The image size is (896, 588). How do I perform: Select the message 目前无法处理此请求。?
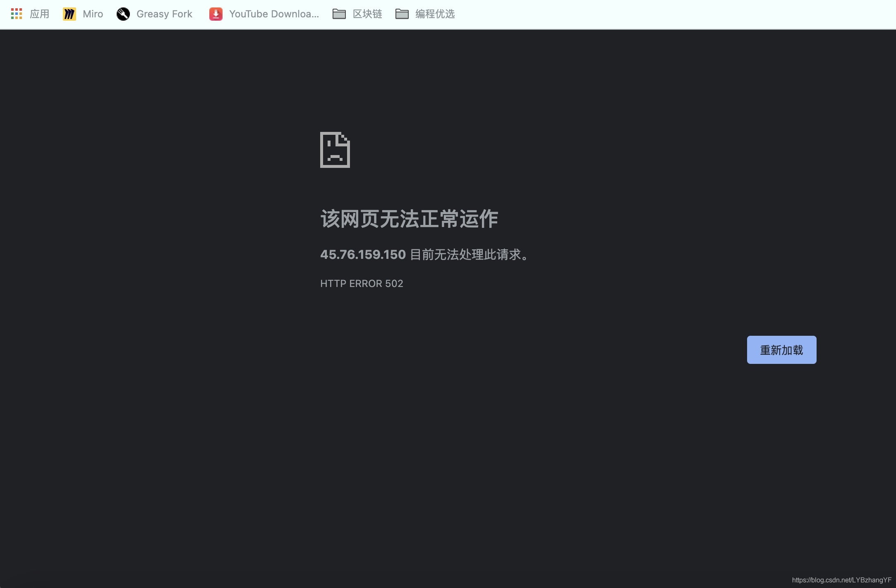tap(470, 254)
